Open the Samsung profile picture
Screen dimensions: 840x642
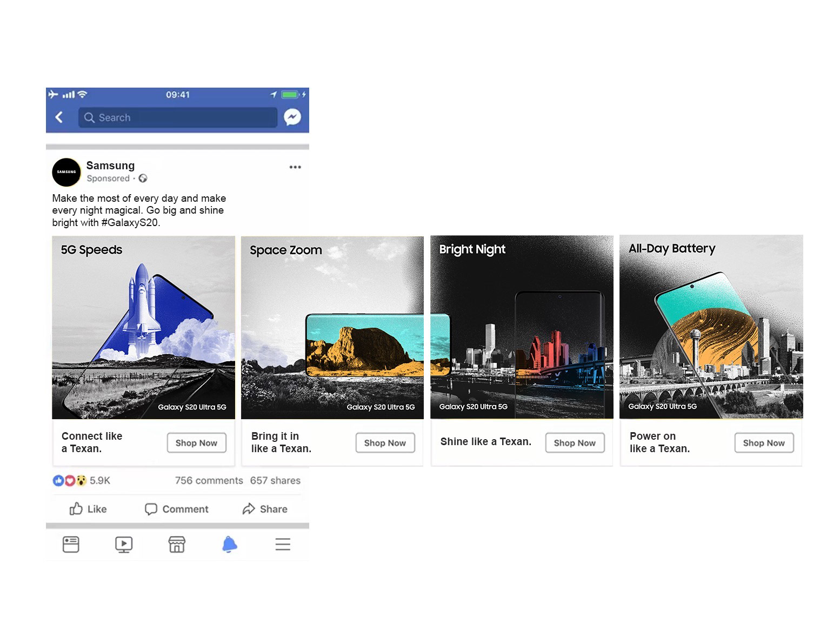66,172
